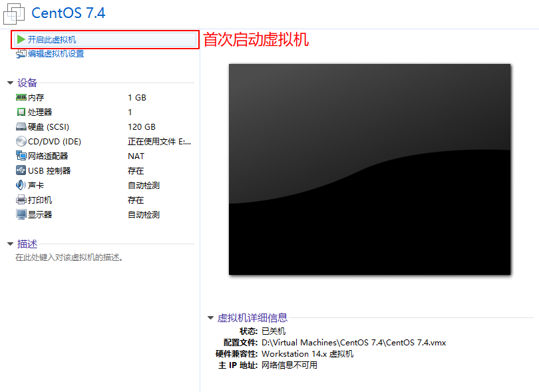The height and width of the screenshot is (392, 539).
Task: Click the 虚拟机详细信息 heading
Action: [x=252, y=317]
